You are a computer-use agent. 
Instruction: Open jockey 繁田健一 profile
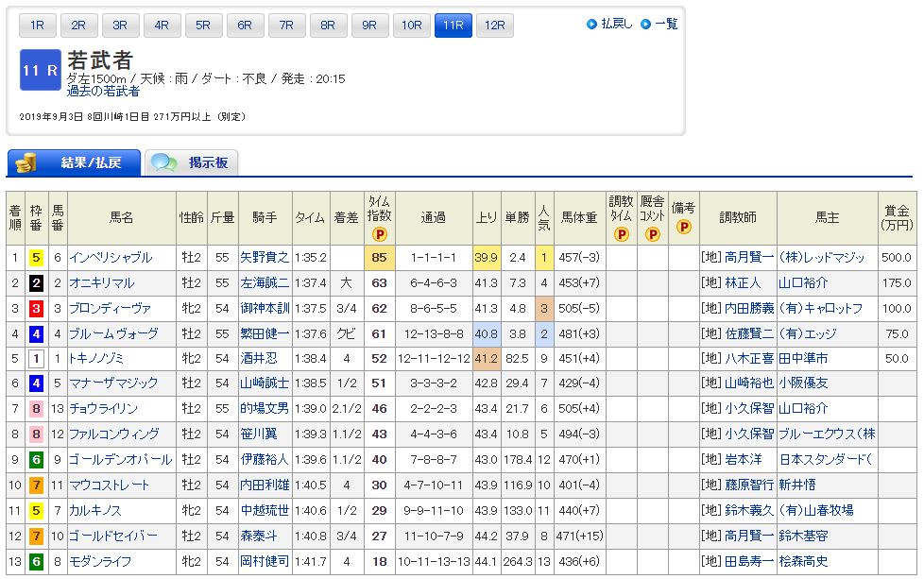265,333
